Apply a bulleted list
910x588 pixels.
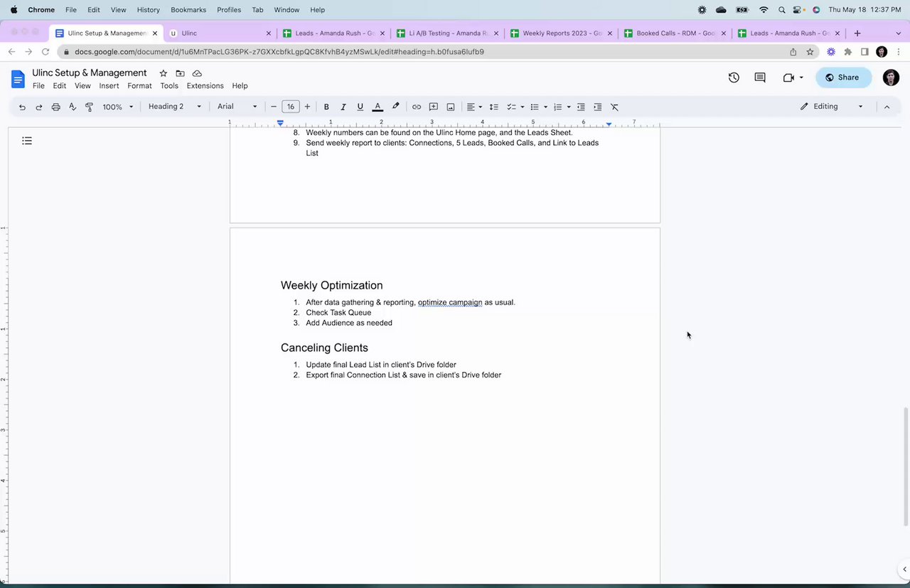click(535, 107)
